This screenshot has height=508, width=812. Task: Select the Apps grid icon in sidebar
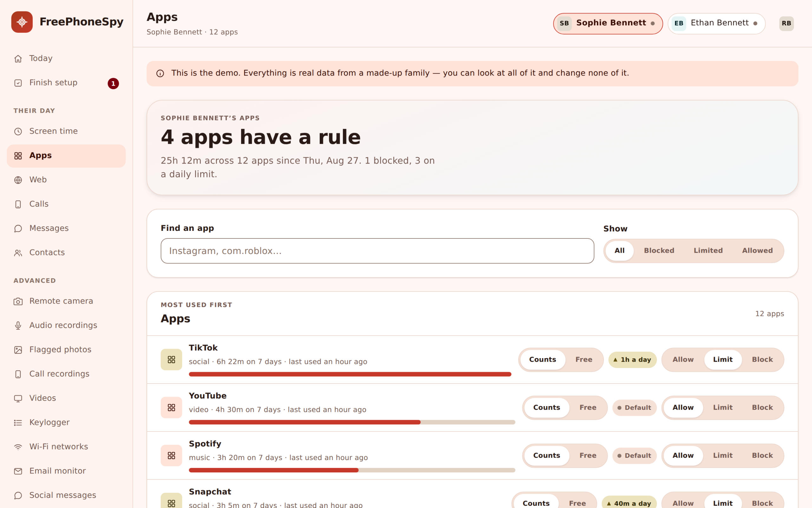click(x=18, y=156)
